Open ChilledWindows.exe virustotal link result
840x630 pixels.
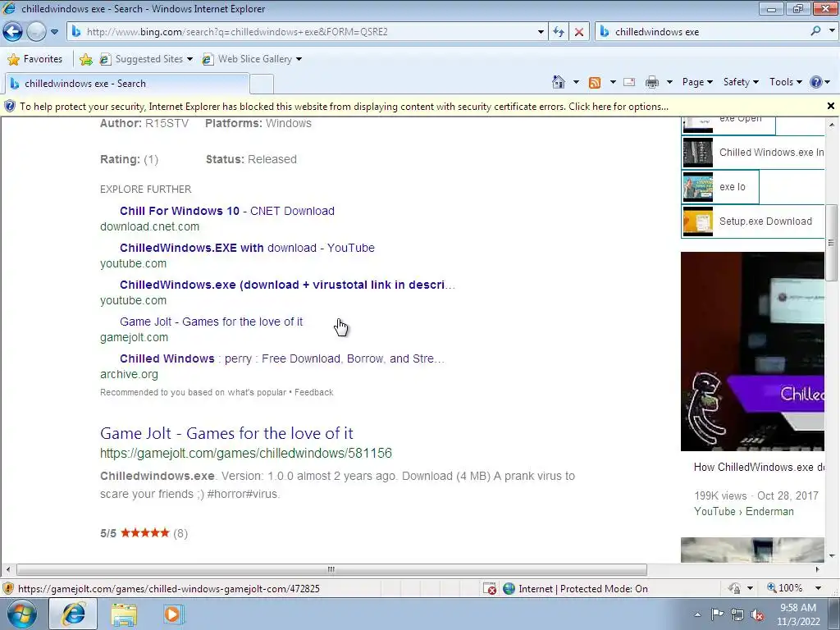tap(287, 285)
